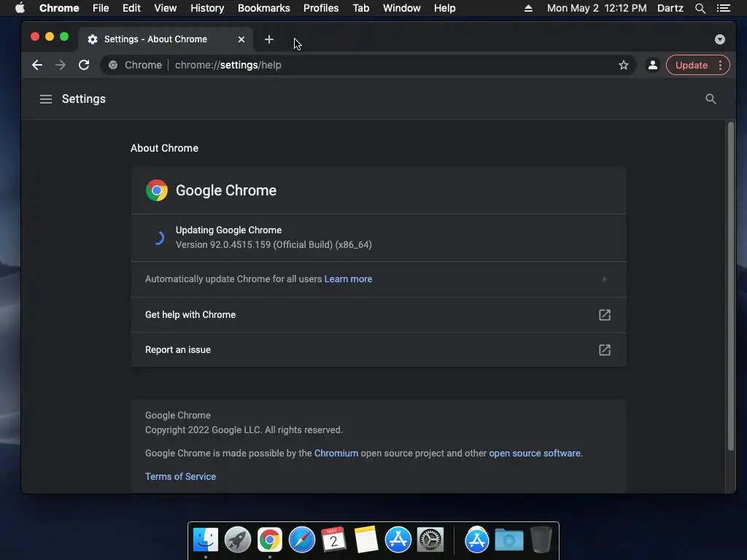Go back with the browser back arrow
Screen dimensions: 747x560
(37, 65)
